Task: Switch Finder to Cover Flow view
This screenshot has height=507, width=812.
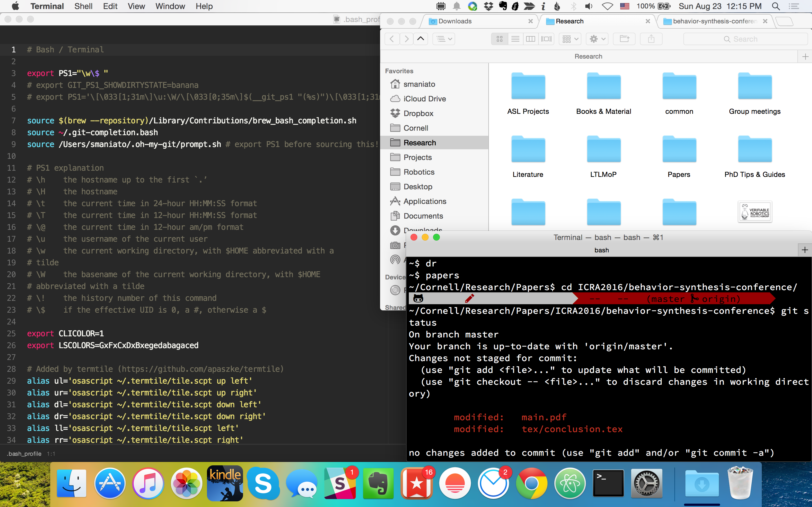Action: click(x=546, y=39)
